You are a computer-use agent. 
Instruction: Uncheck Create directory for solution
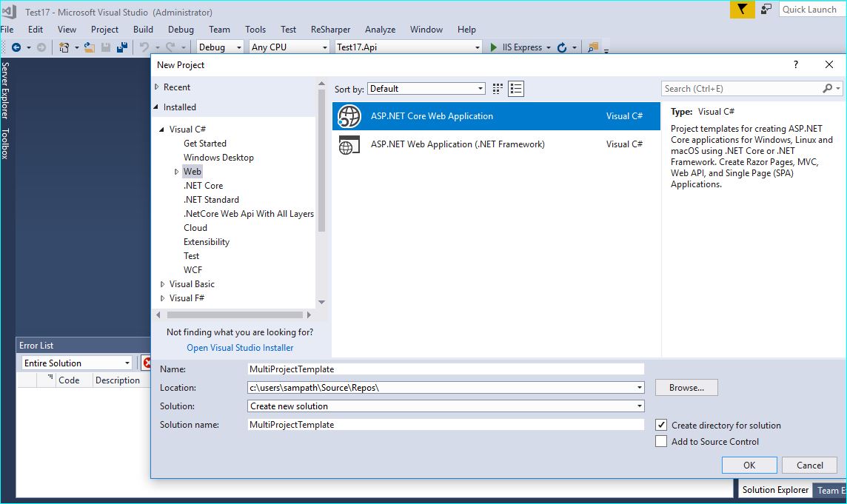661,425
